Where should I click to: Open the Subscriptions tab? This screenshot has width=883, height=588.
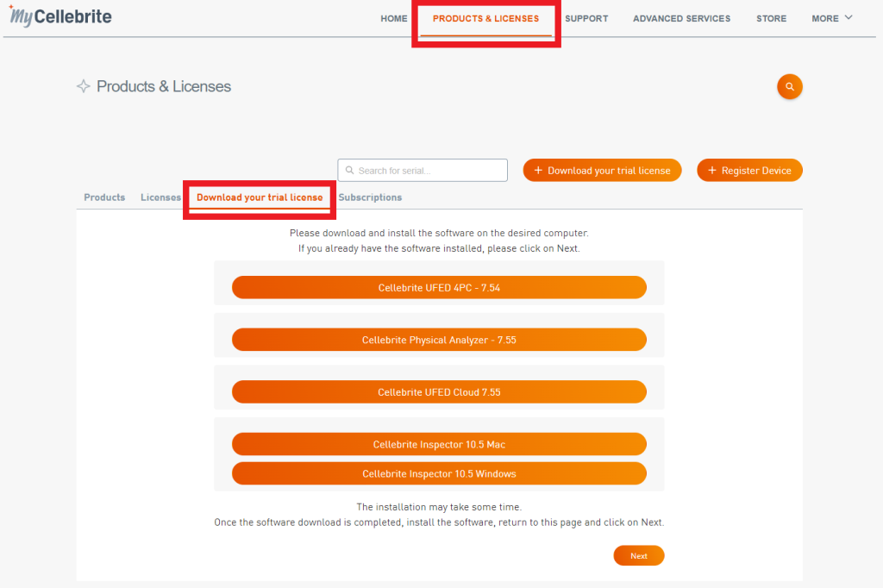pyautogui.click(x=370, y=197)
